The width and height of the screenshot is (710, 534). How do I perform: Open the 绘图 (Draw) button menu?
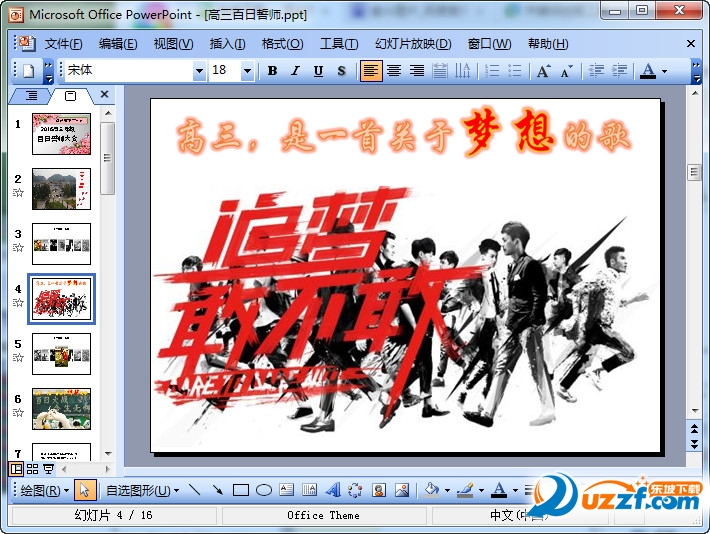[x=45, y=490]
